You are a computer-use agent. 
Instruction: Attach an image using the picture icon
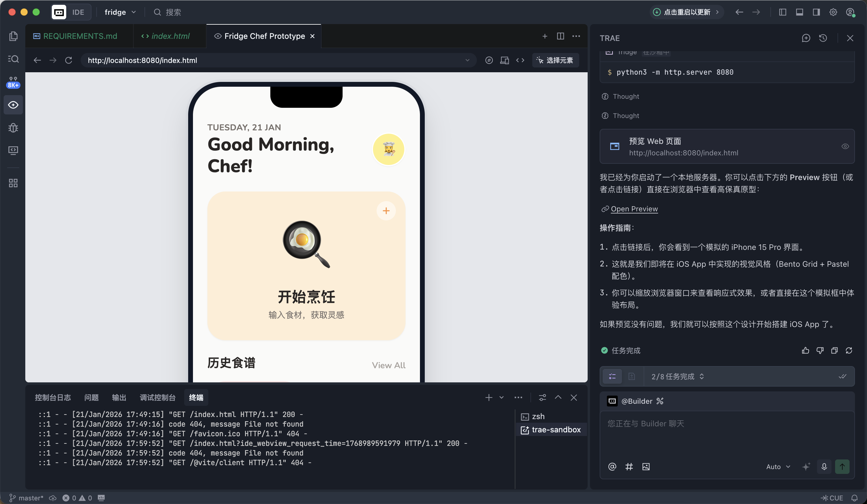[646, 466]
